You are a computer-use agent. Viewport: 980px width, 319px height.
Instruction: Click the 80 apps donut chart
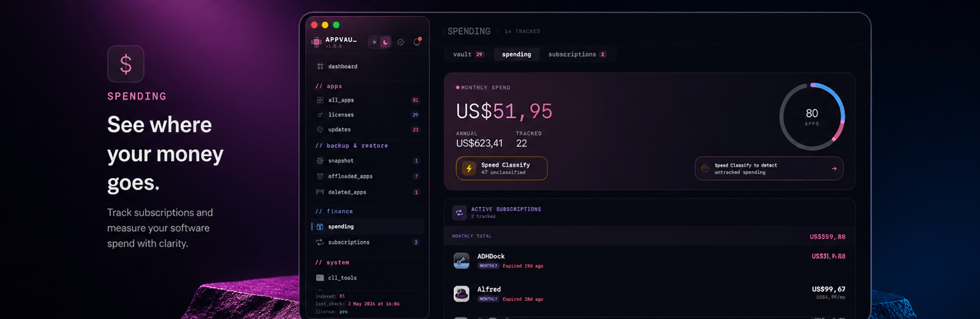click(x=812, y=117)
